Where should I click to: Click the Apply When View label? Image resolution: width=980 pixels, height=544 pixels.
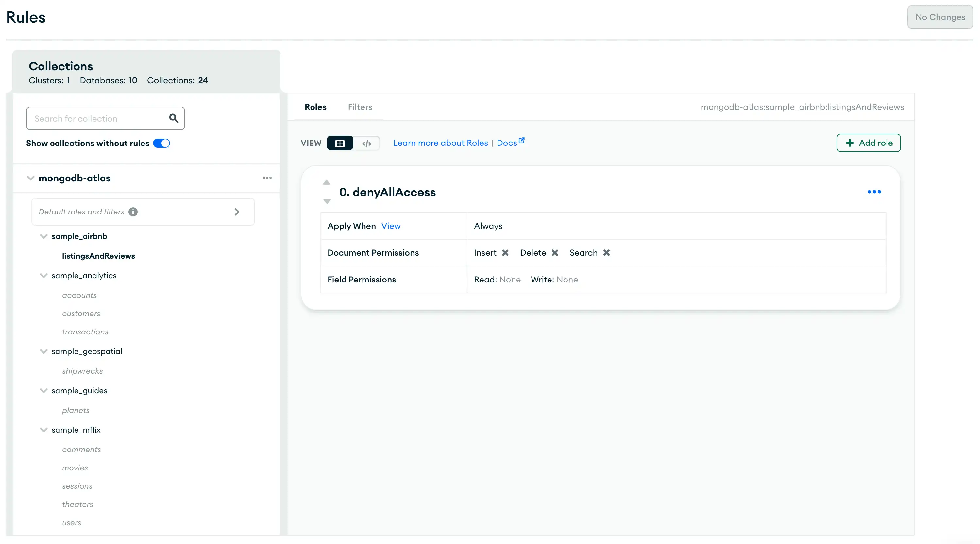point(390,225)
